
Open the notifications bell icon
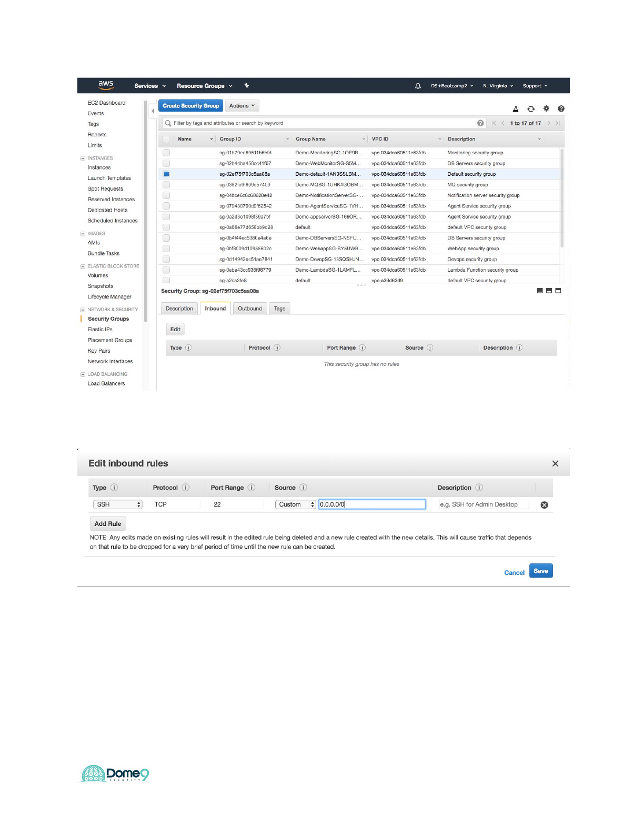point(418,86)
